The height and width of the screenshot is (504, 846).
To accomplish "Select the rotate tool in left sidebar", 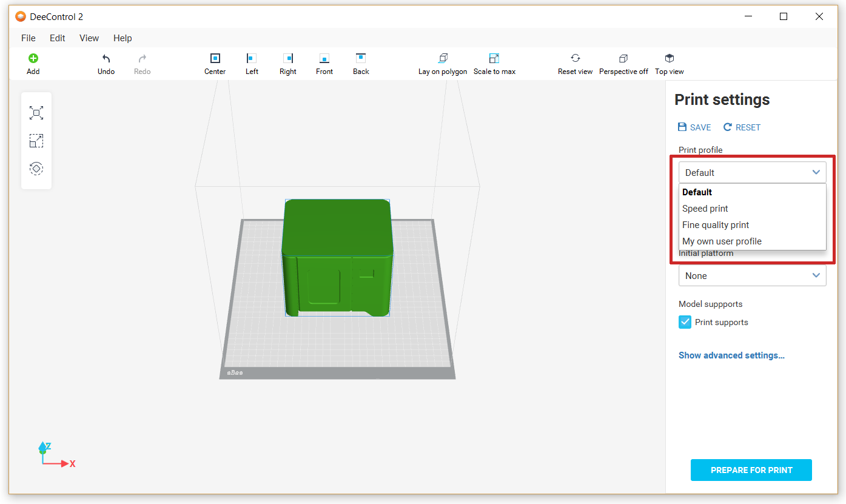I will pyautogui.click(x=36, y=169).
